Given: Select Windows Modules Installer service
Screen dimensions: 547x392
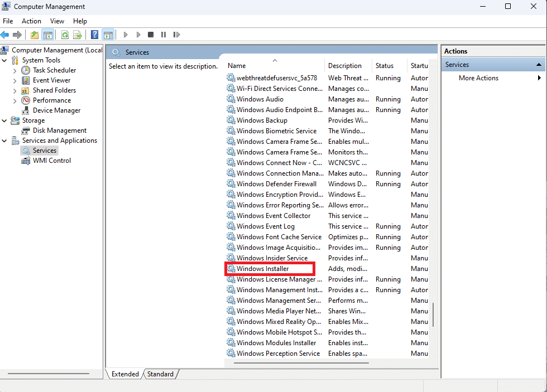Looking at the screenshot, I should pyautogui.click(x=276, y=343).
